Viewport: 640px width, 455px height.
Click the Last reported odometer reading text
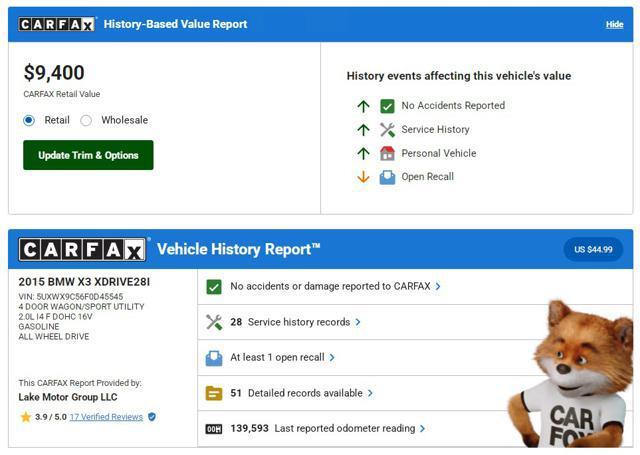345,428
